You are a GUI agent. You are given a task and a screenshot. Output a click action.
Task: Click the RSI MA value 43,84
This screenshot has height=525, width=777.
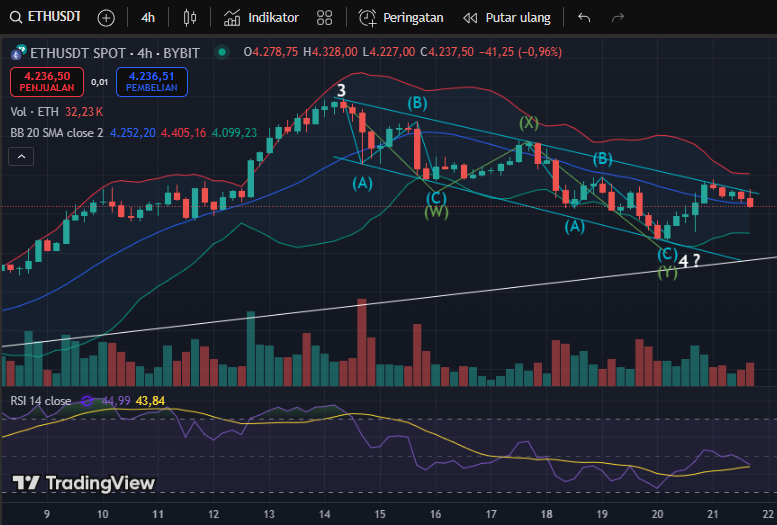(x=150, y=401)
